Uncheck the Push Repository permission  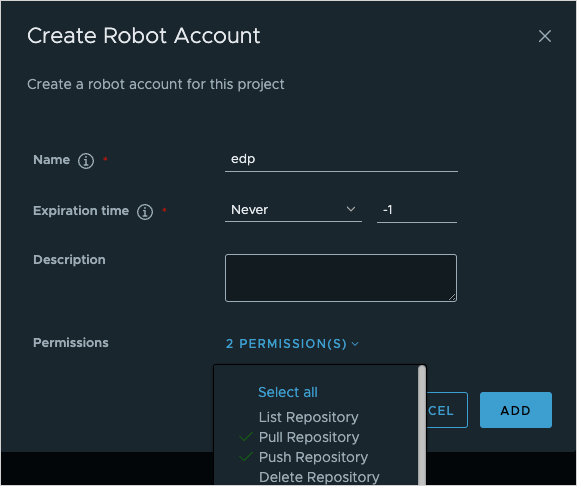(x=313, y=457)
